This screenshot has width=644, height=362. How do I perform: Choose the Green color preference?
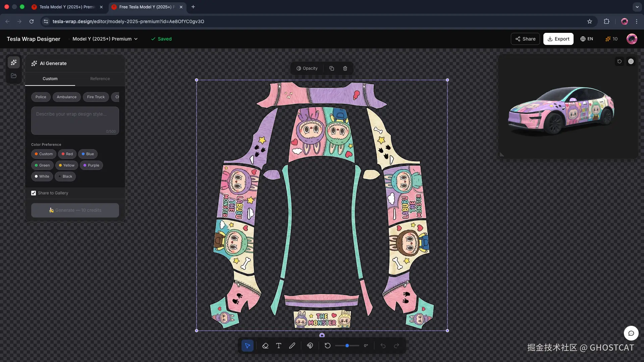42,165
